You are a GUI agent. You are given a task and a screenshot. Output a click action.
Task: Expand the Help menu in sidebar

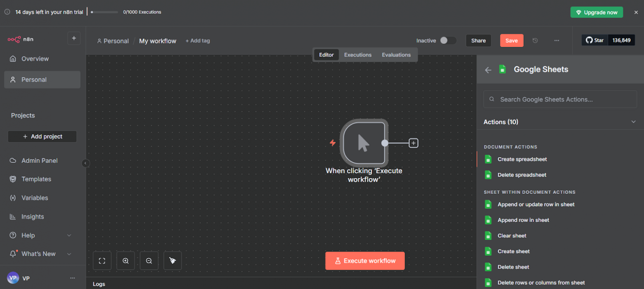69,235
